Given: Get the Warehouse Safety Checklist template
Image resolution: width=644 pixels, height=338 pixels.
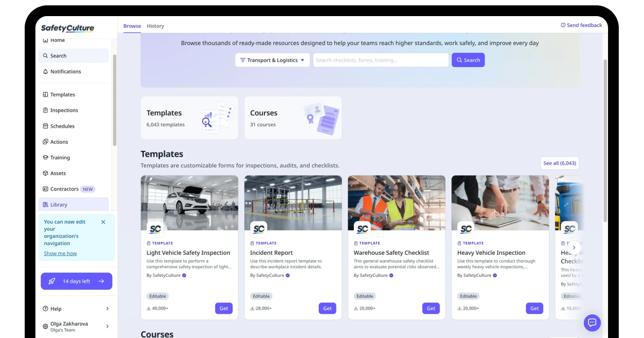Looking at the screenshot, I should 431,308.
